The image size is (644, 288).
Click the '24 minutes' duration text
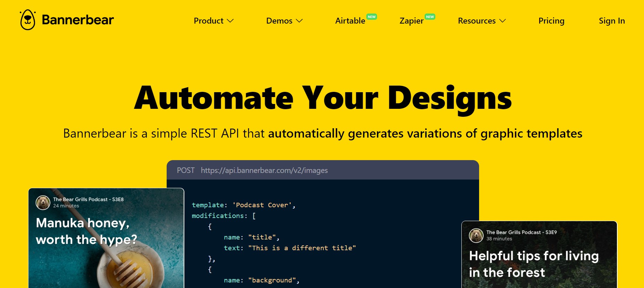coord(66,206)
